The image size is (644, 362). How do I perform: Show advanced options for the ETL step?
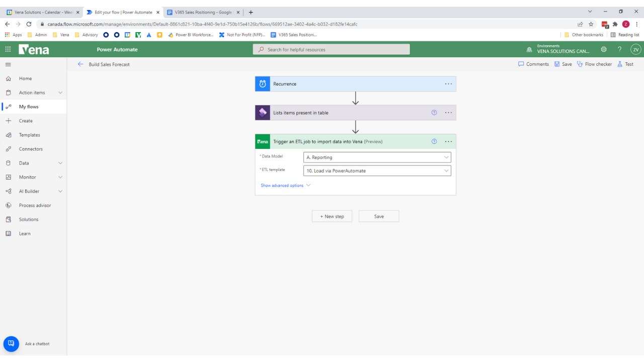tap(285, 186)
